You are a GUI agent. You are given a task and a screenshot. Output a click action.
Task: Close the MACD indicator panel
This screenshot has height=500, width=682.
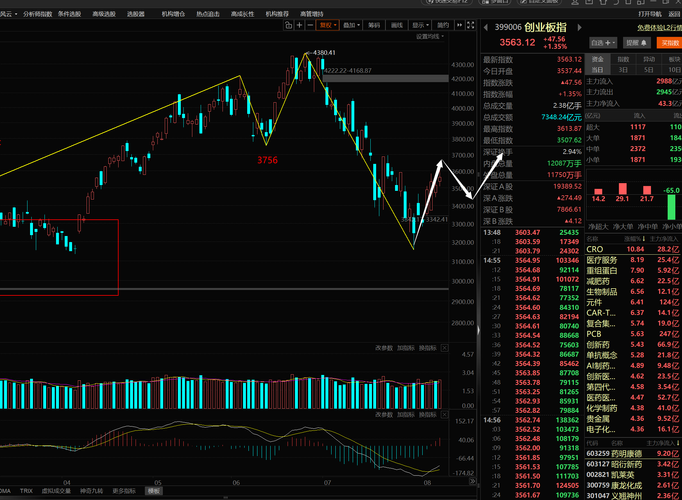coord(445,415)
